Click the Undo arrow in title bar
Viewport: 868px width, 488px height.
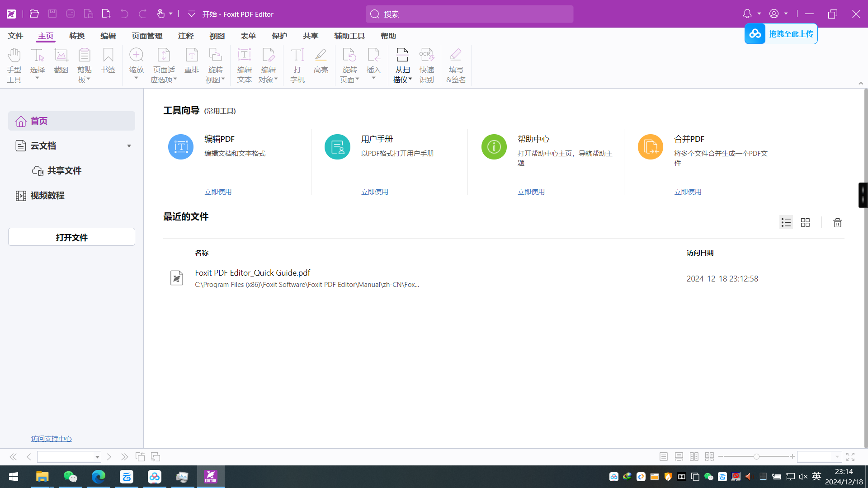click(x=124, y=14)
